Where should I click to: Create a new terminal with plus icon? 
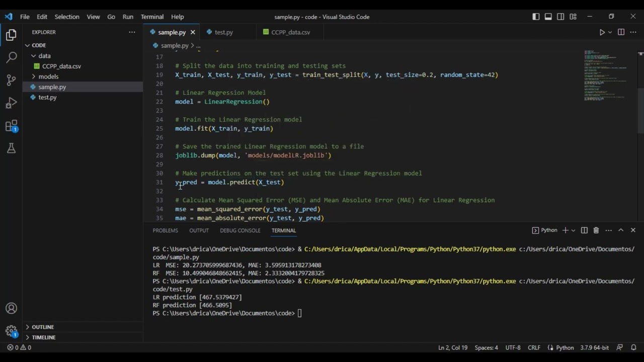566,230
